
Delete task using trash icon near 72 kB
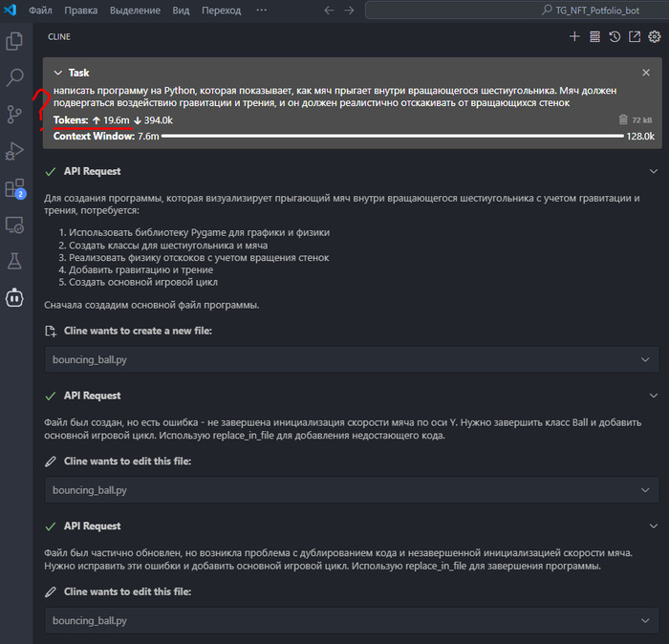click(x=623, y=120)
